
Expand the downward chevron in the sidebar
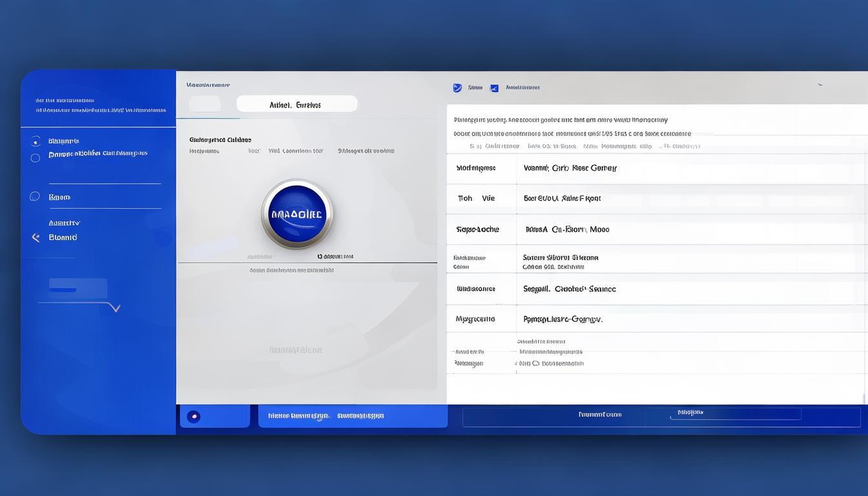pos(116,308)
